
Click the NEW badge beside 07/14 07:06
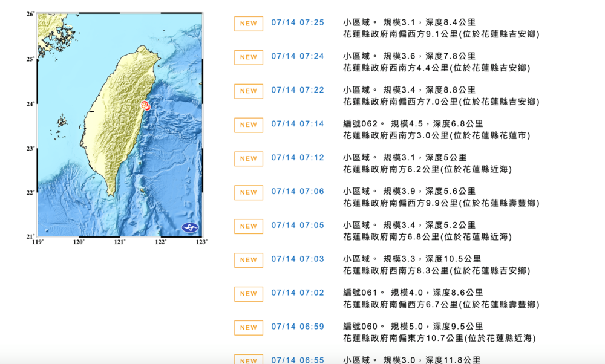[x=248, y=192]
